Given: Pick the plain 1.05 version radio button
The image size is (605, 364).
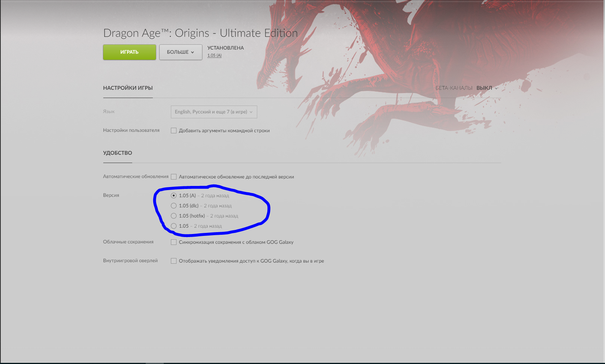Looking at the screenshot, I should tap(174, 226).
